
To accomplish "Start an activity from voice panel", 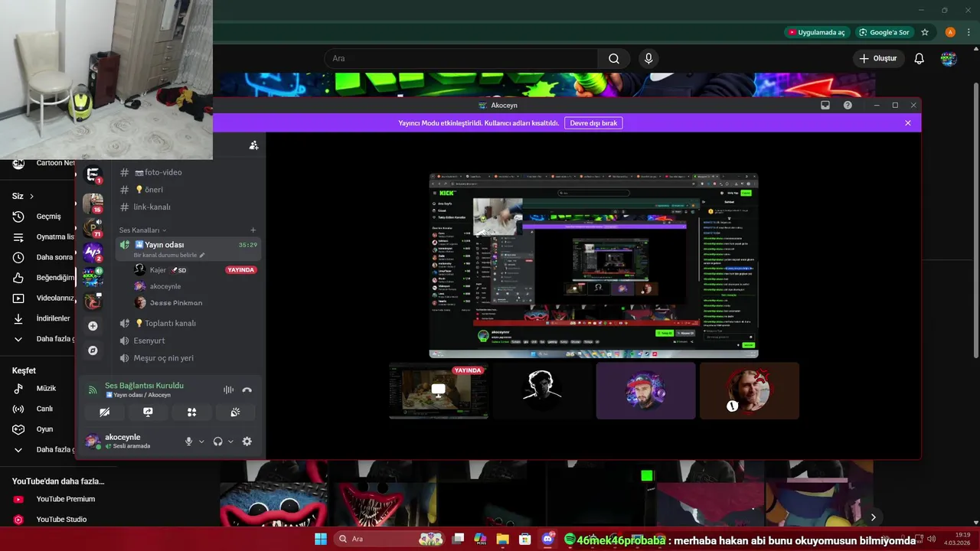I will [x=191, y=412].
